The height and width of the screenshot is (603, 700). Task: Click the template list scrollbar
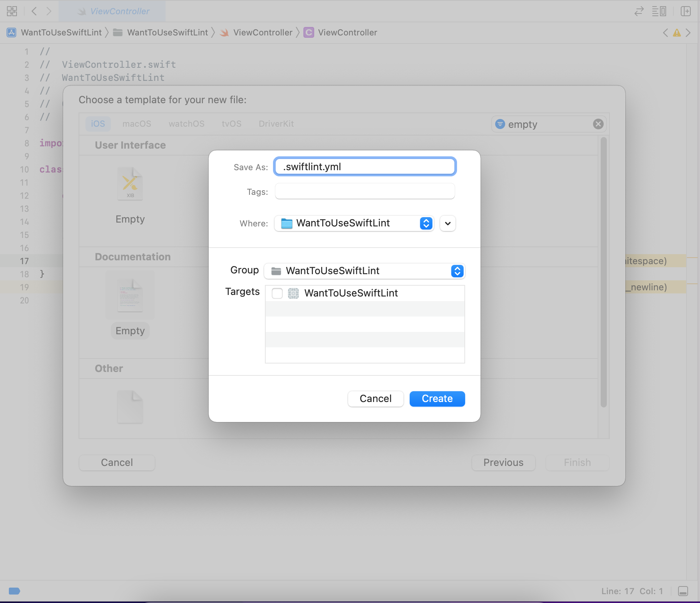pos(603,272)
